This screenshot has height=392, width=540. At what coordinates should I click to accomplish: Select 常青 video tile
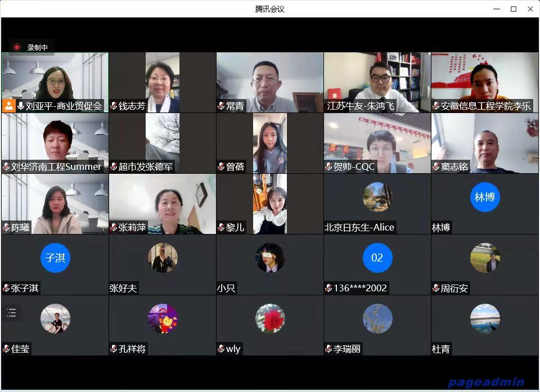(x=270, y=82)
